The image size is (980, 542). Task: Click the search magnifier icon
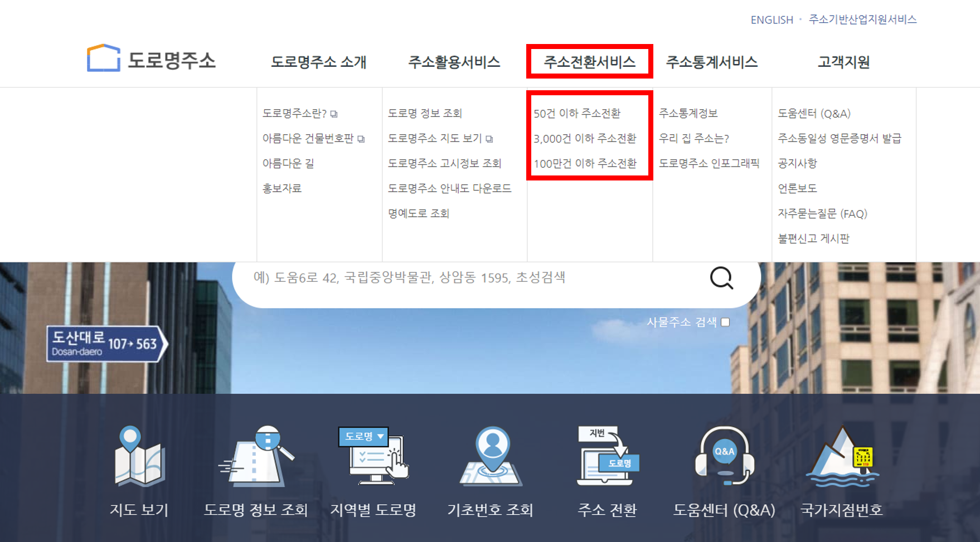pos(721,277)
